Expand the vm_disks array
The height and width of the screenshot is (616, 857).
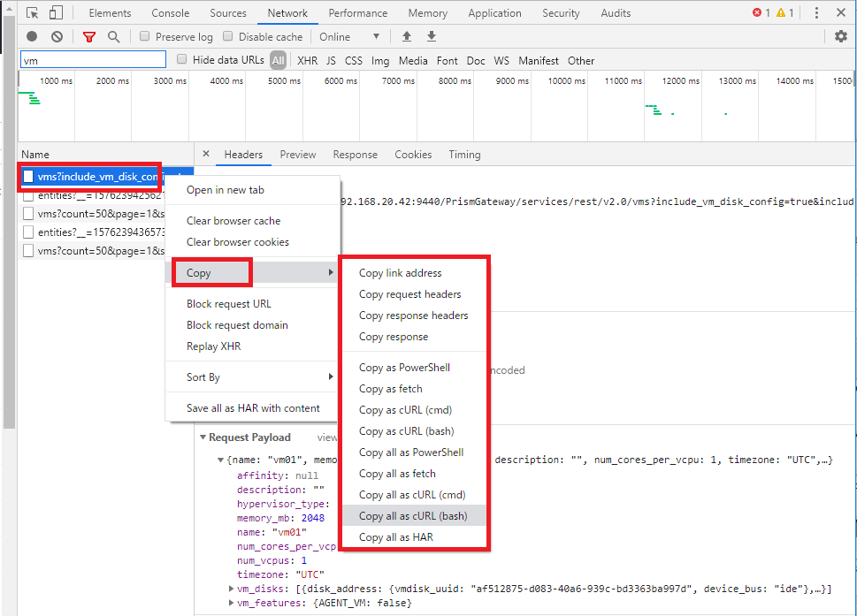coord(231,589)
